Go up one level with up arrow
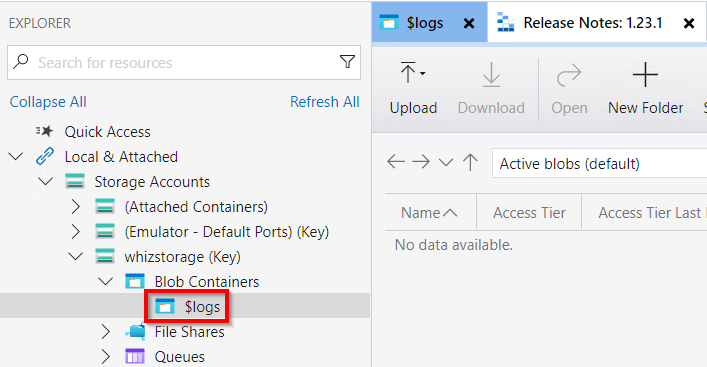This screenshot has width=707, height=367. (x=470, y=162)
